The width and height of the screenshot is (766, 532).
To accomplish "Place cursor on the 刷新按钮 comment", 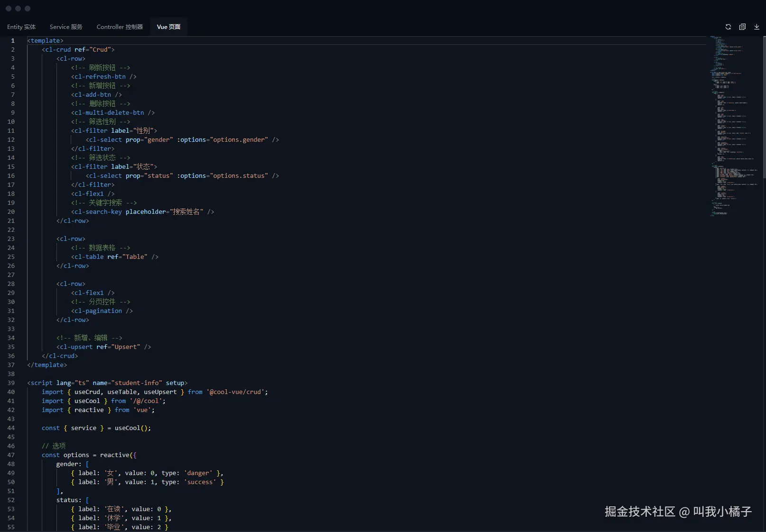I will (101, 68).
